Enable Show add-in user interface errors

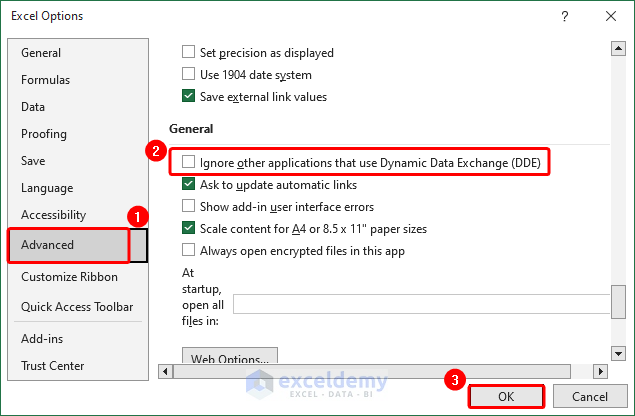(188, 206)
